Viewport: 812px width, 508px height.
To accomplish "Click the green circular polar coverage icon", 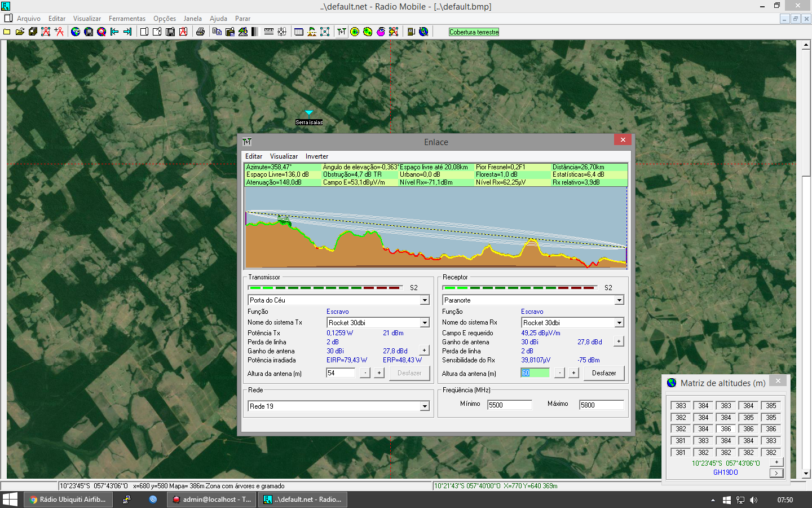I will 355,32.
